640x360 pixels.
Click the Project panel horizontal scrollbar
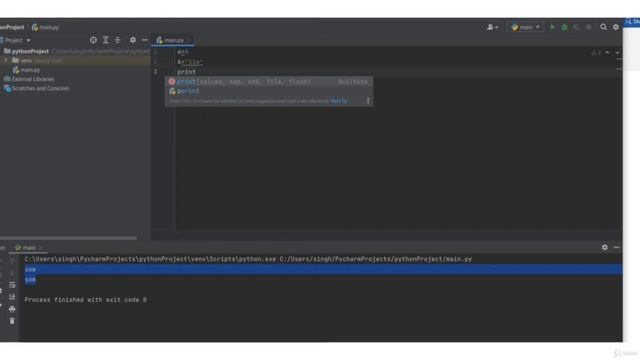[x=68, y=238]
